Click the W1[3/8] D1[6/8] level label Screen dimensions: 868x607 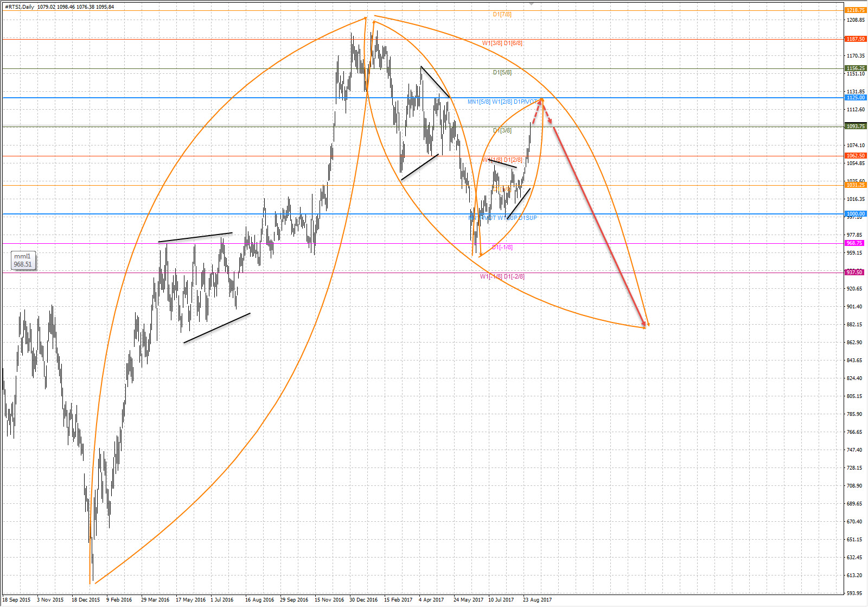[x=502, y=43]
